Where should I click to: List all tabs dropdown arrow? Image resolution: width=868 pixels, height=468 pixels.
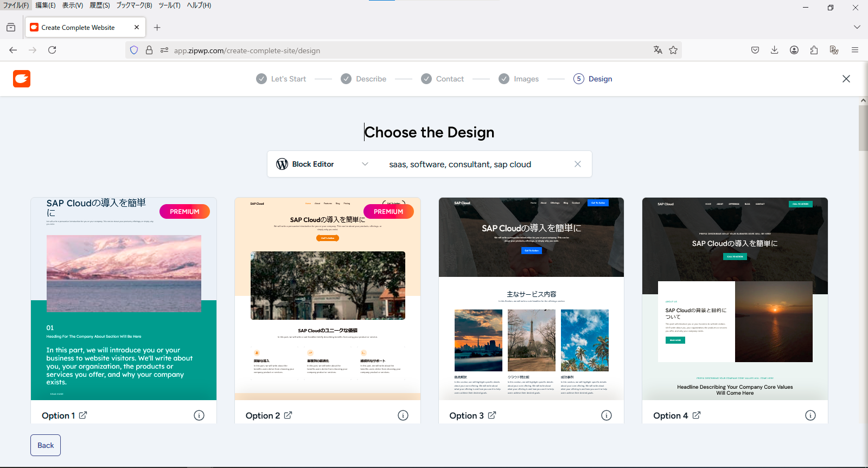857,27
